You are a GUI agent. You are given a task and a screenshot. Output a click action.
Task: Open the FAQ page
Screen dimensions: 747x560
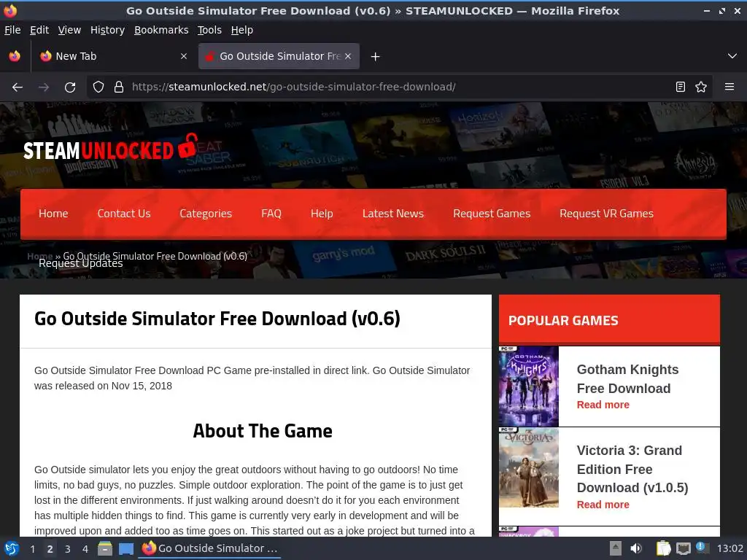(x=271, y=214)
